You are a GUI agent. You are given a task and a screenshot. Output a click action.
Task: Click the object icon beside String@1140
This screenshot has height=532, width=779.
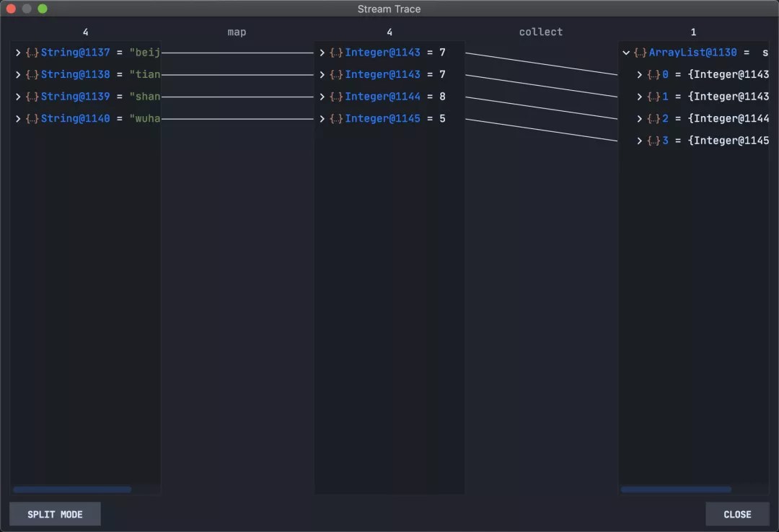click(x=32, y=119)
